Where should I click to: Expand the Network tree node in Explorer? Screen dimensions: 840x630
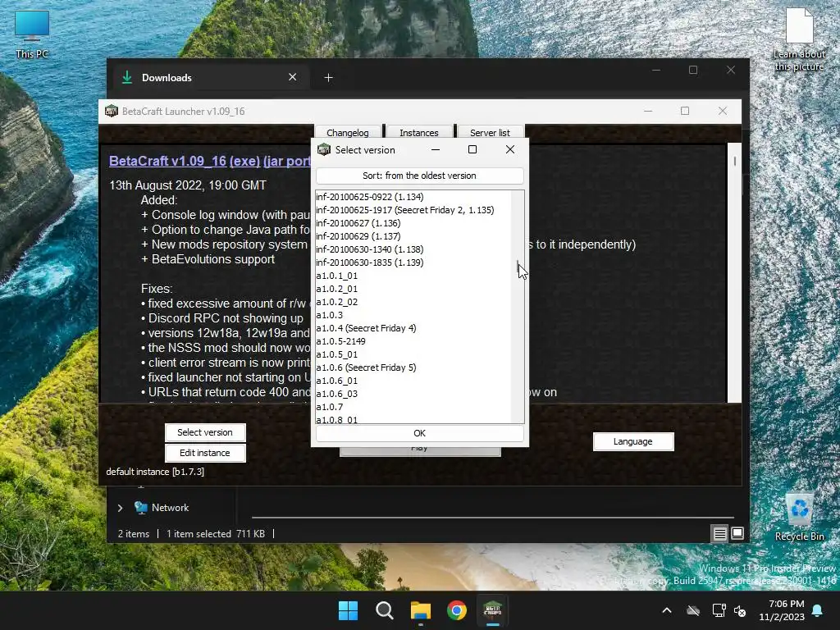point(120,508)
